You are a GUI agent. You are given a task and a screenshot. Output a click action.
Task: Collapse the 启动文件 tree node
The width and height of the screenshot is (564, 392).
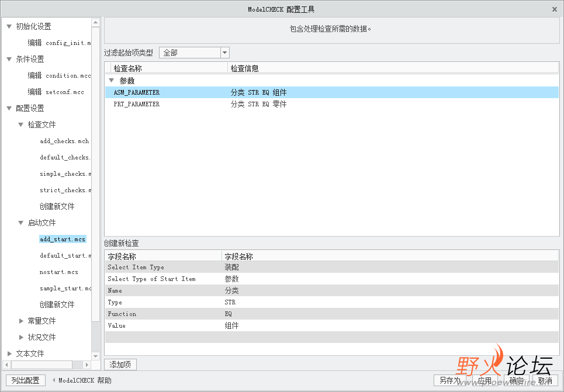click(x=21, y=223)
